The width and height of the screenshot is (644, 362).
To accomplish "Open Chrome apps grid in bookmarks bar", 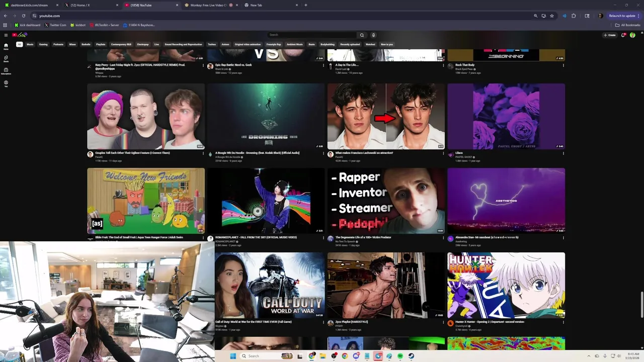I will coord(5,25).
